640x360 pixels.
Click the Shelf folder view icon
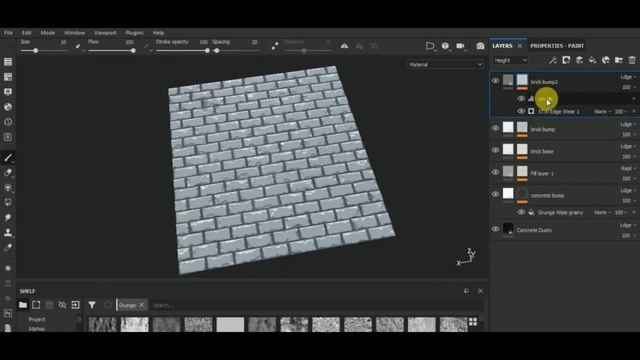(x=23, y=305)
